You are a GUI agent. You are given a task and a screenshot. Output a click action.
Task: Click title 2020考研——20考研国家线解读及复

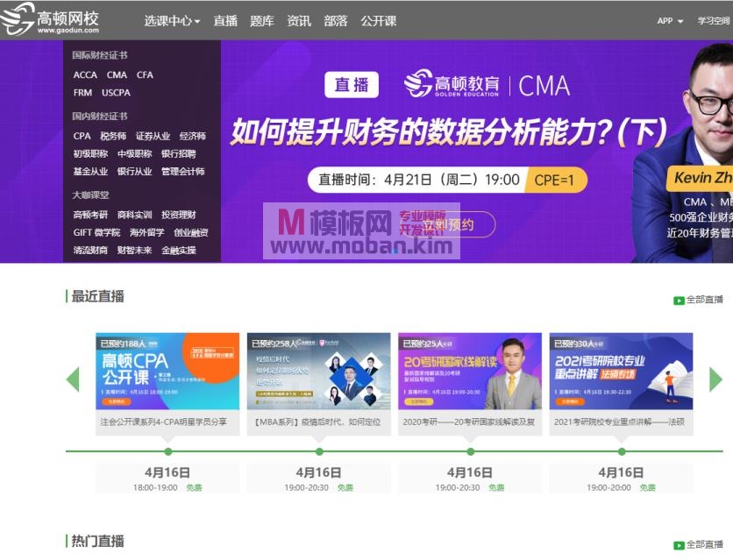click(x=468, y=422)
